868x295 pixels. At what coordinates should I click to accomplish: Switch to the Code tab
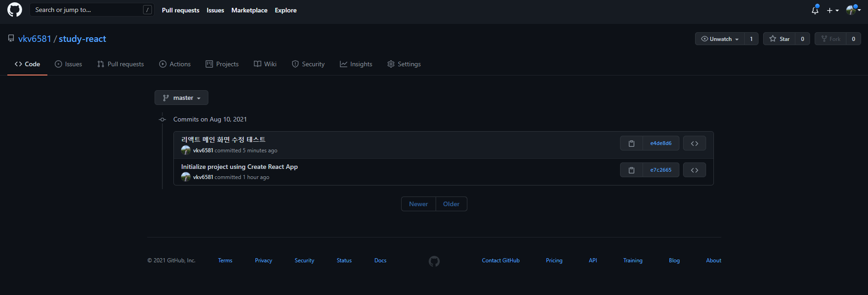[27, 64]
